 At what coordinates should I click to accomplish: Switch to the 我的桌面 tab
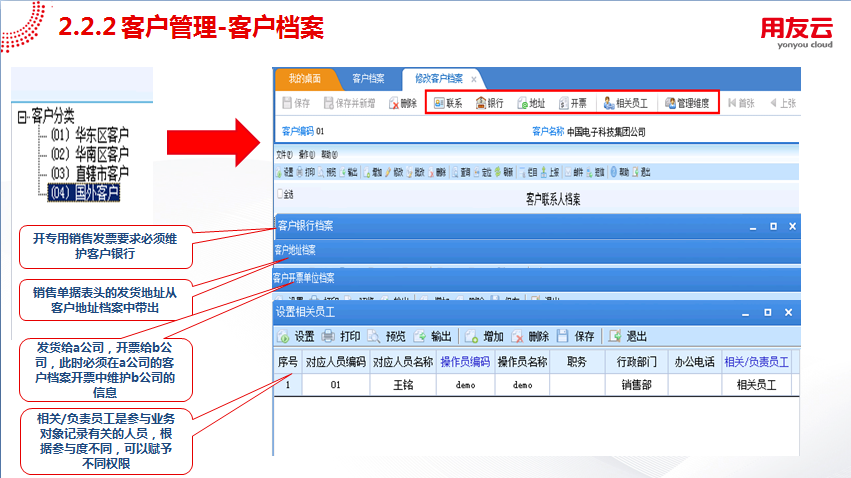pyautogui.click(x=305, y=79)
